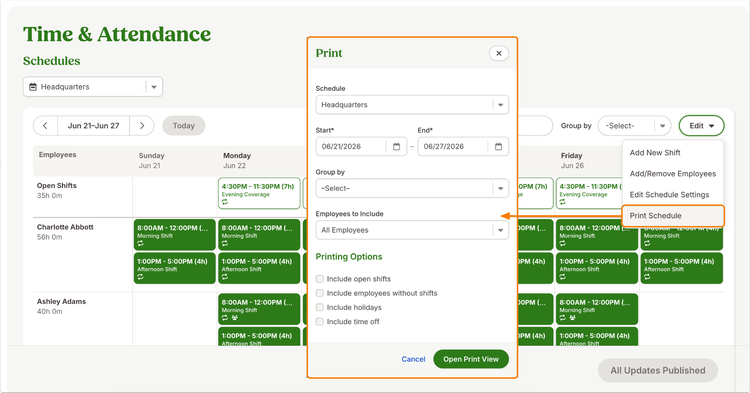Click the Today button
750x393 pixels.
(x=184, y=126)
